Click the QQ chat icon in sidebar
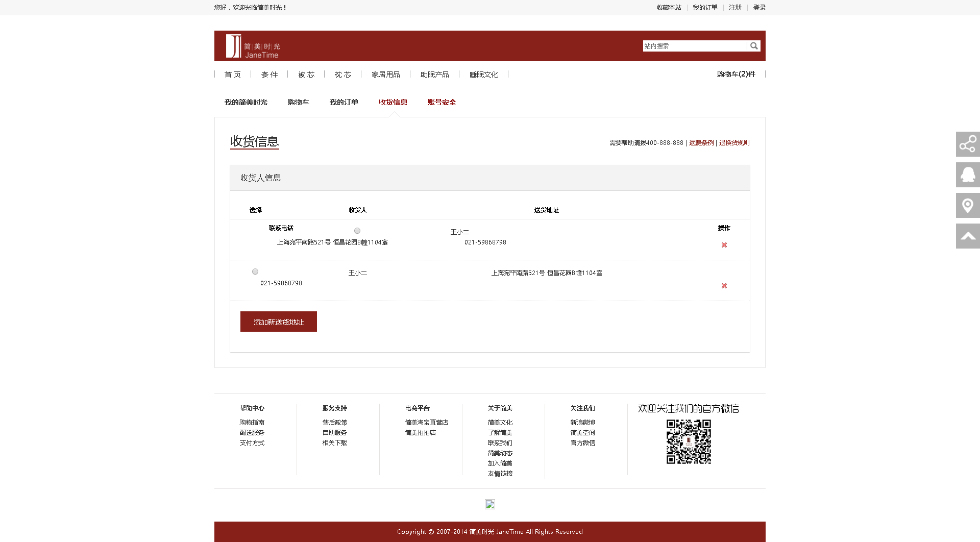The height and width of the screenshot is (542, 980). (x=967, y=175)
